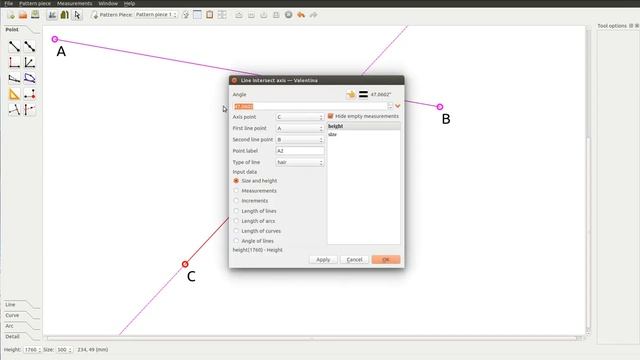Click the New pattern piece icon
The width and height of the screenshot is (640, 360).
(95, 15)
